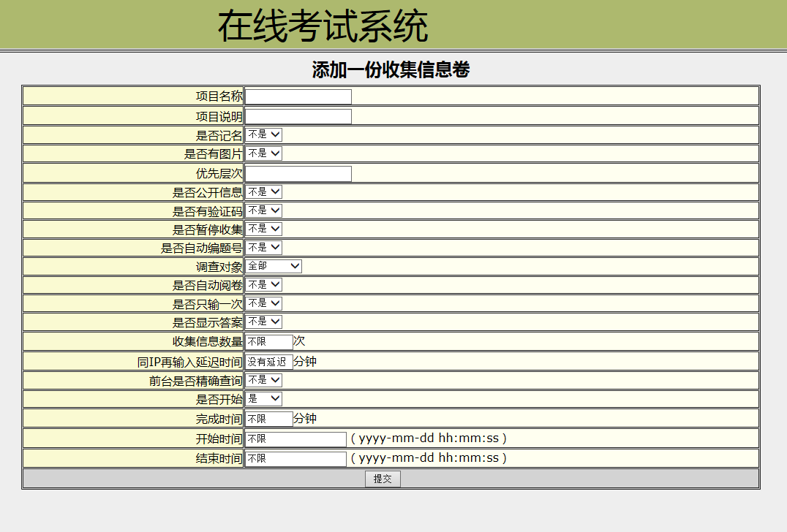Click the 次 unit after 收集信息数量
Screen dimensions: 787x532
tap(299, 341)
